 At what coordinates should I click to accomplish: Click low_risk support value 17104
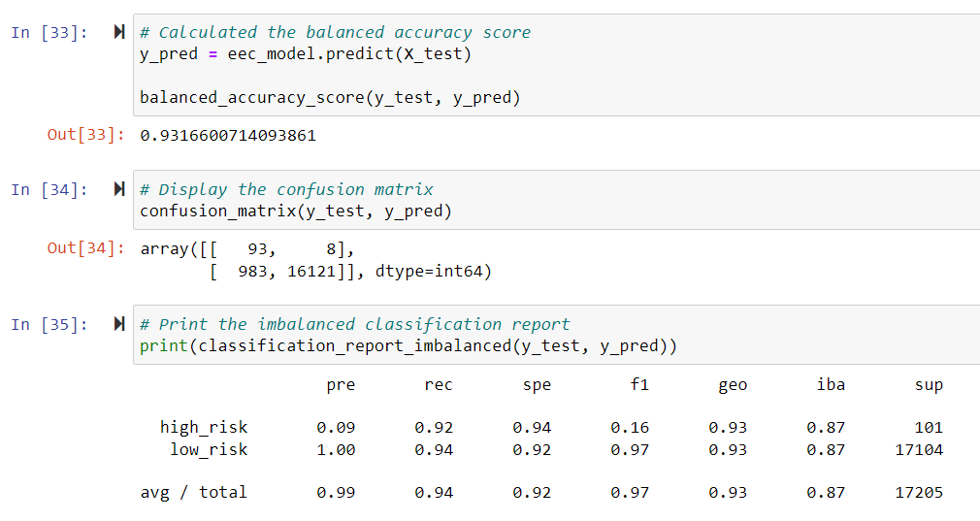[x=919, y=450]
